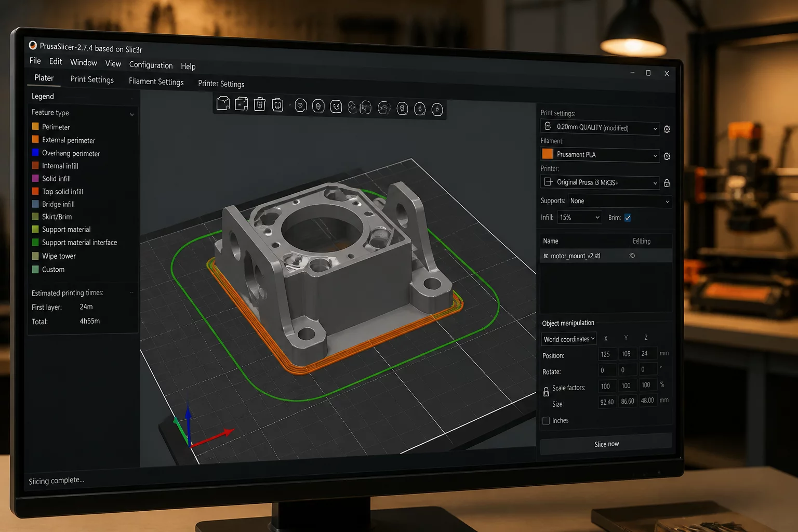Click the Position X field showing 125
The height and width of the screenshot is (532, 798).
pos(606,354)
